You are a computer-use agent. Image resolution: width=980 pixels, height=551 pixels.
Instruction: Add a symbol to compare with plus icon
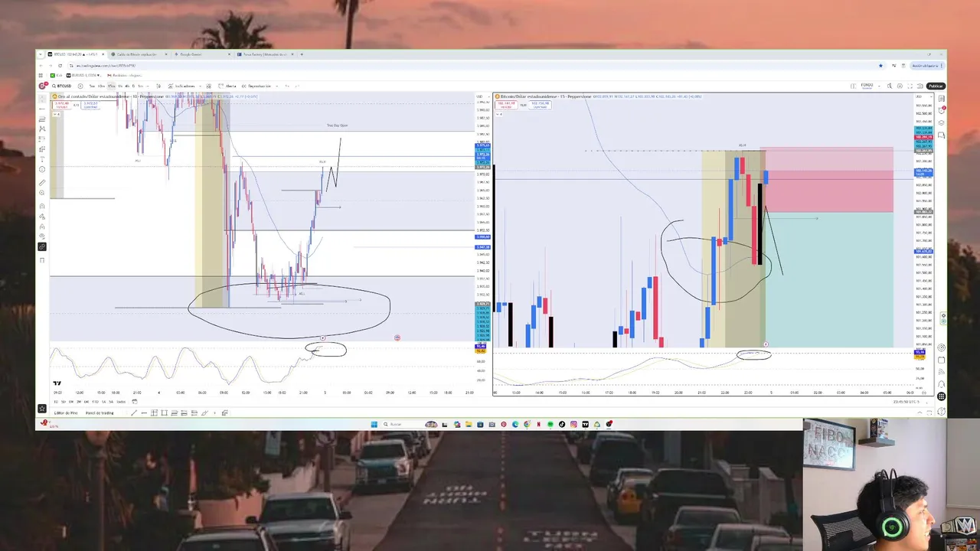[x=80, y=86]
